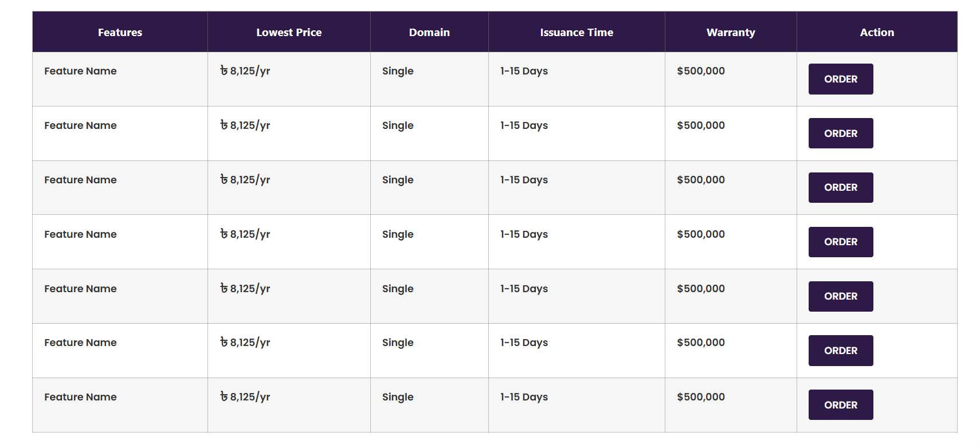
Task: Select the Feature Name in the third row
Action: pyautogui.click(x=80, y=179)
